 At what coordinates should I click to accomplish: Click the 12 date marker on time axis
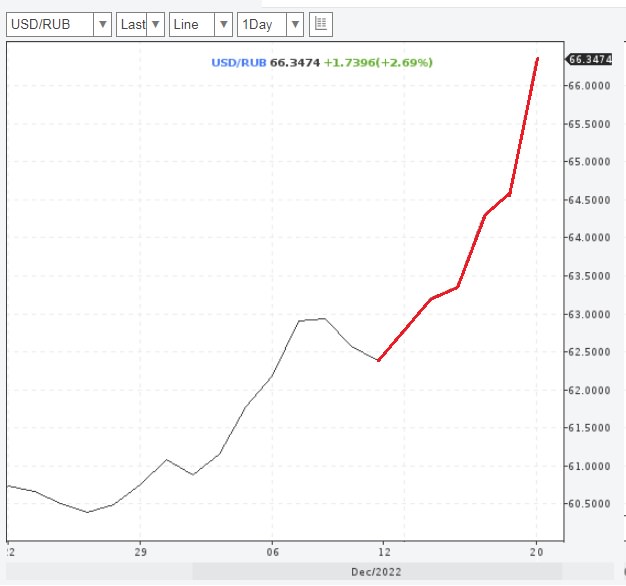point(382,552)
